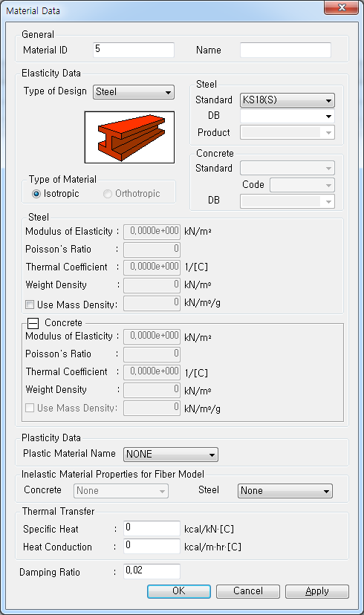
Task: Collapse the Concrete properties group
Action: coord(33,323)
